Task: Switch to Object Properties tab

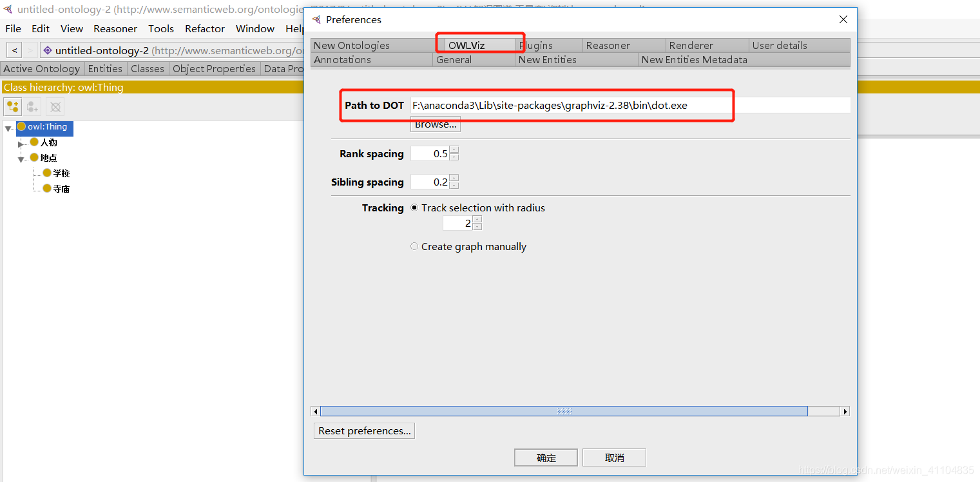Action: click(215, 68)
